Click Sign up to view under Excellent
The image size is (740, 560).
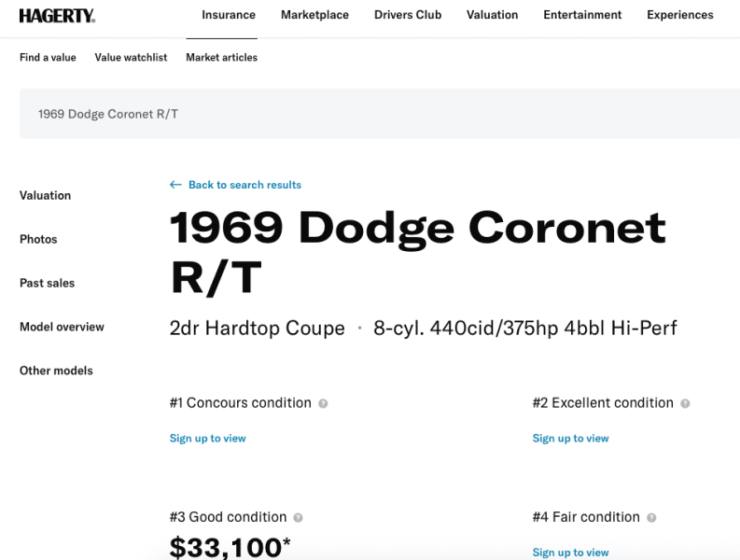(570, 438)
